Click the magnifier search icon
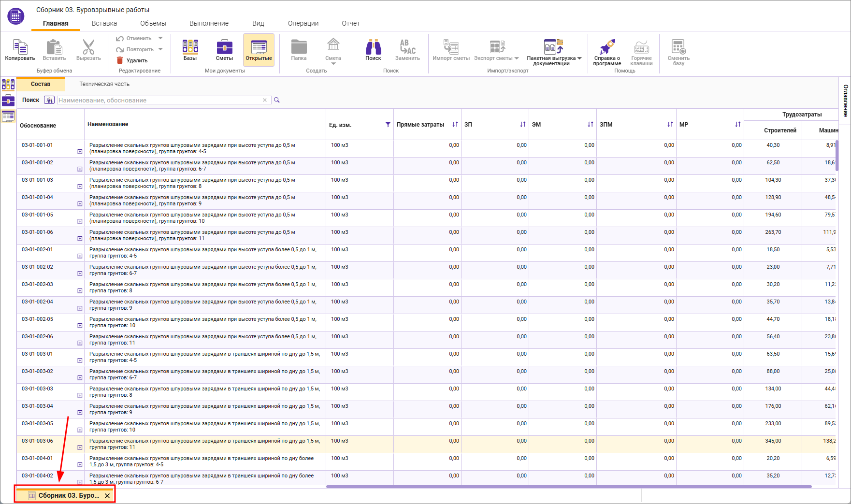The height and width of the screenshot is (504, 851). (x=277, y=100)
